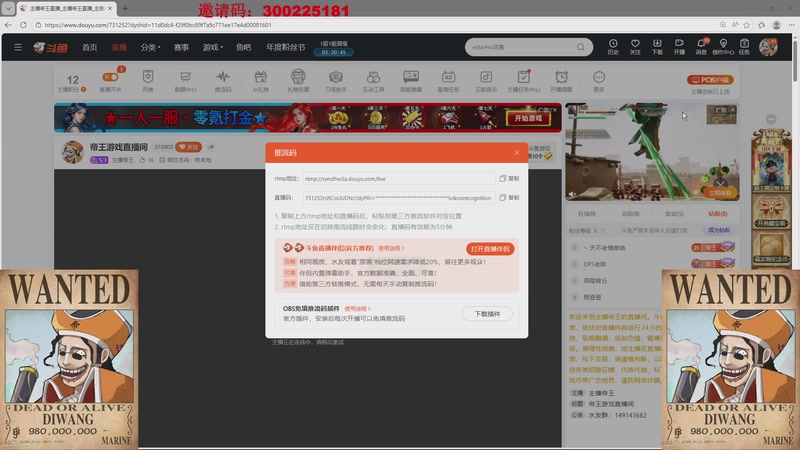The image size is (800, 450).
Task: Reload the page in browser
Action: coord(23,24)
